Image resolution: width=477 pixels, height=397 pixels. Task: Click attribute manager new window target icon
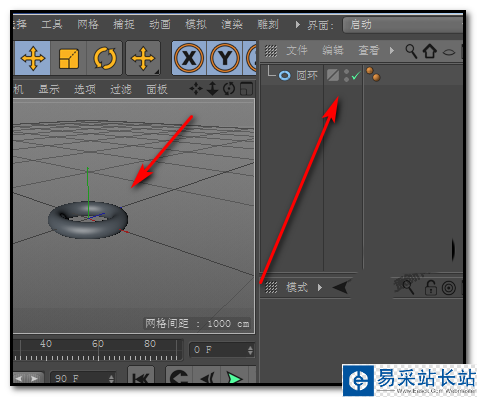click(x=449, y=288)
